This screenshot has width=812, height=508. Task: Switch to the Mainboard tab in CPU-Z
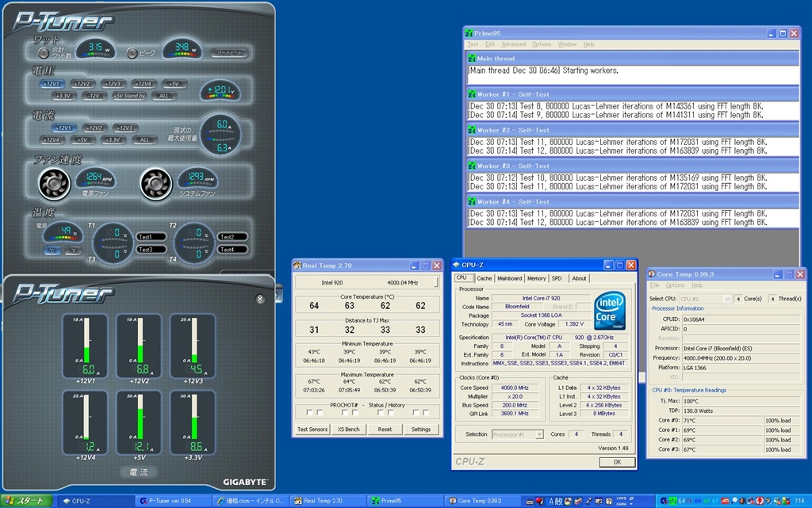(x=509, y=278)
